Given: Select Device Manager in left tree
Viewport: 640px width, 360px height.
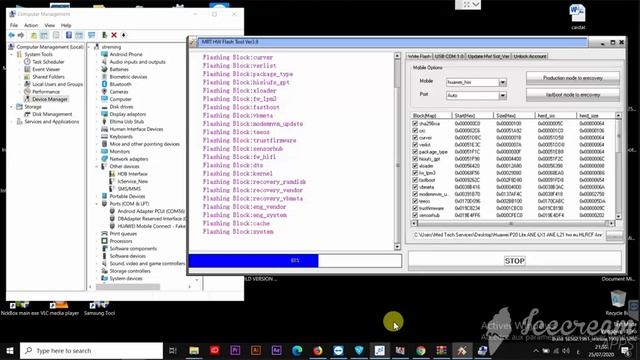Looking at the screenshot, I should click(50, 99).
